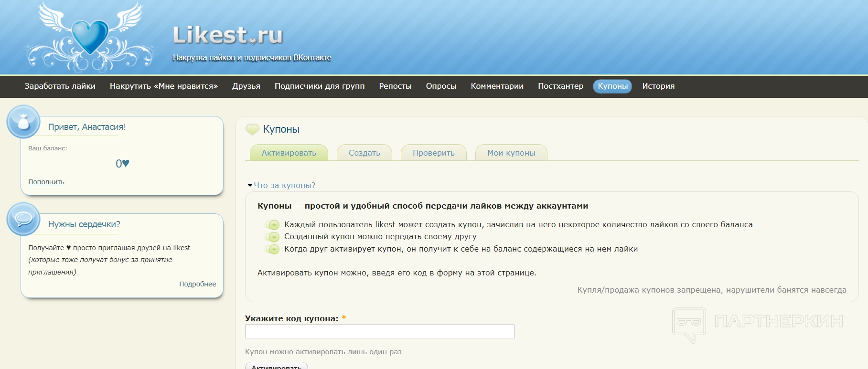This screenshot has height=369, width=868.
Task: Click the heart icon next to Купоны heading
Action: (x=252, y=129)
